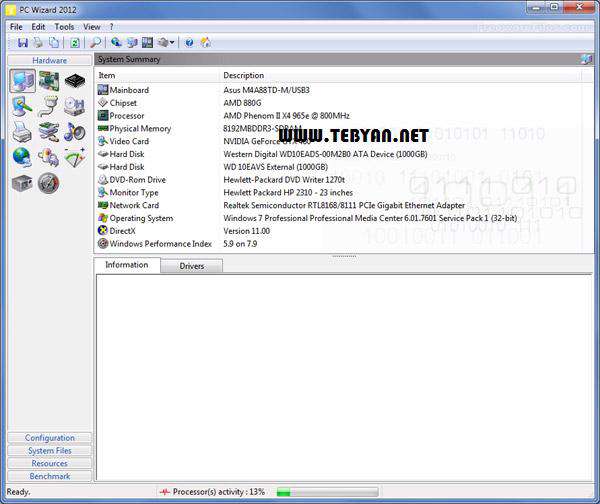Viewport: 600px width, 504px height.
Task: Click the Description column header
Action: pyautogui.click(x=400, y=75)
